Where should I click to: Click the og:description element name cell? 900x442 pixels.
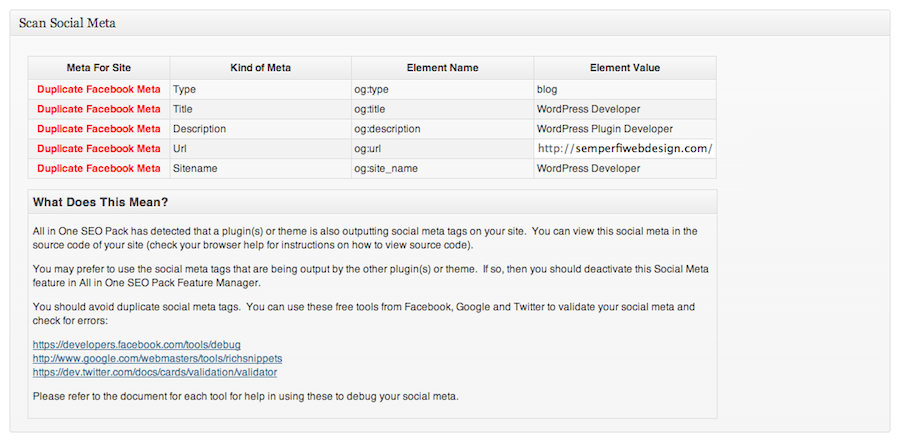click(x=387, y=129)
